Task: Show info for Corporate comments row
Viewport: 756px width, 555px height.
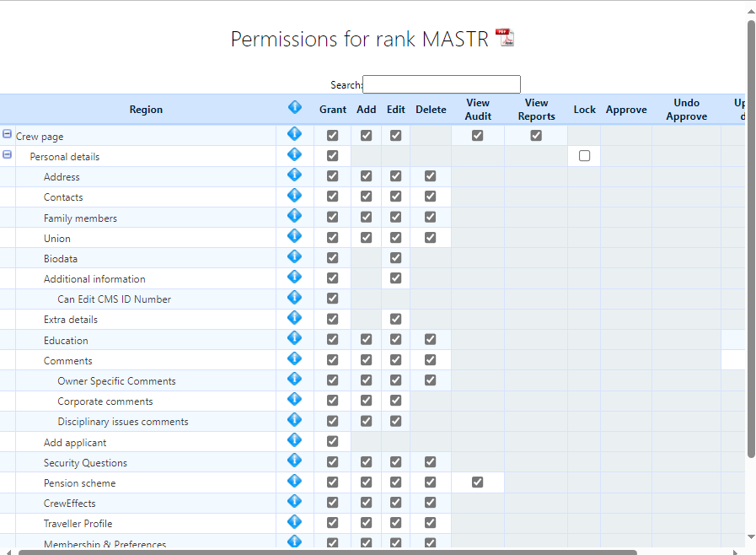Action: point(294,400)
